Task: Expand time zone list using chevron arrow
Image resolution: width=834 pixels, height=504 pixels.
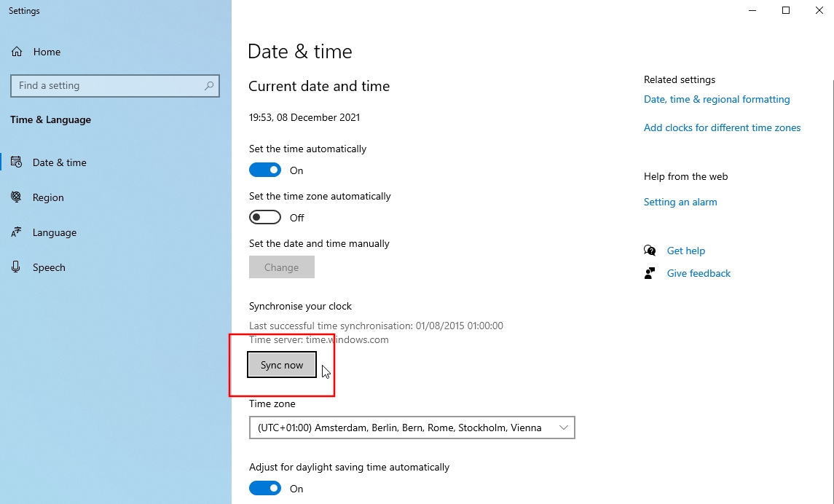Action: [x=563, y=428]
